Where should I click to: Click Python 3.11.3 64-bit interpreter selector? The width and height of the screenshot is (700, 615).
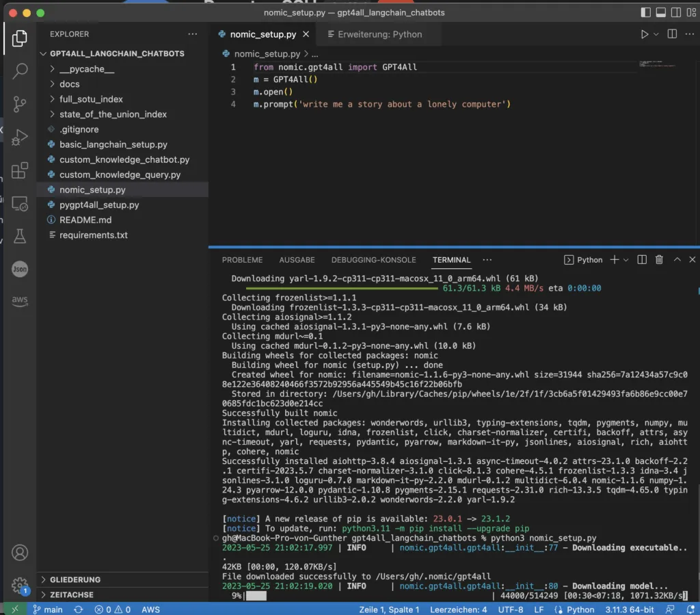click(x=630, y=610)
